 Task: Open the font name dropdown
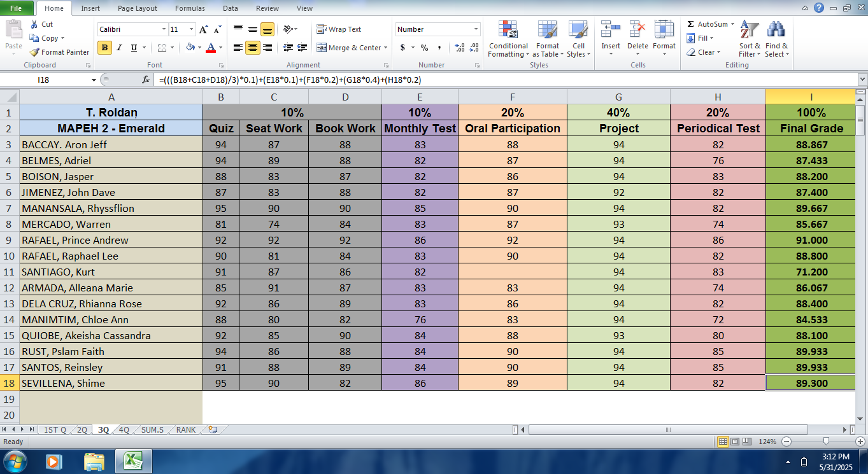pos(163,29)
